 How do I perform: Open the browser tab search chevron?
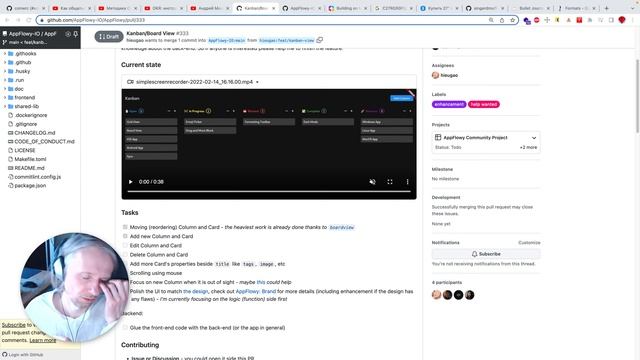[x=633, y=8]
